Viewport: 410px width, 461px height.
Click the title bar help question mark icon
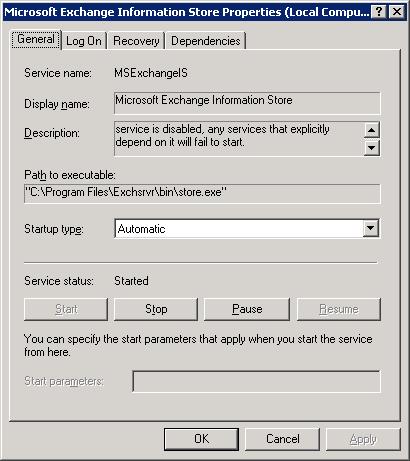point(379,12)
